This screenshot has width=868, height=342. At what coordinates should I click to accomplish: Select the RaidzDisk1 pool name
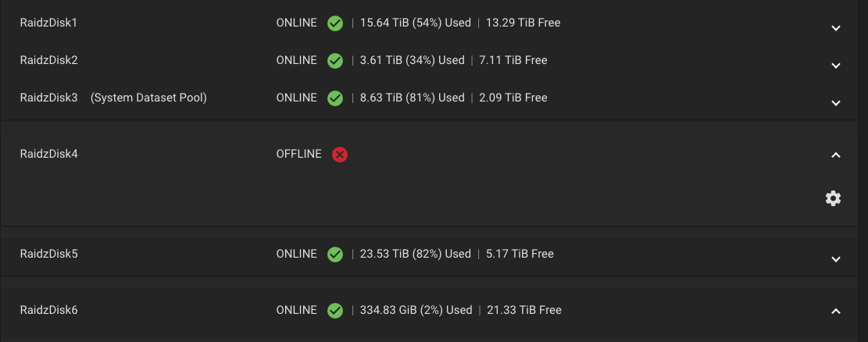(x=48, y=23)
